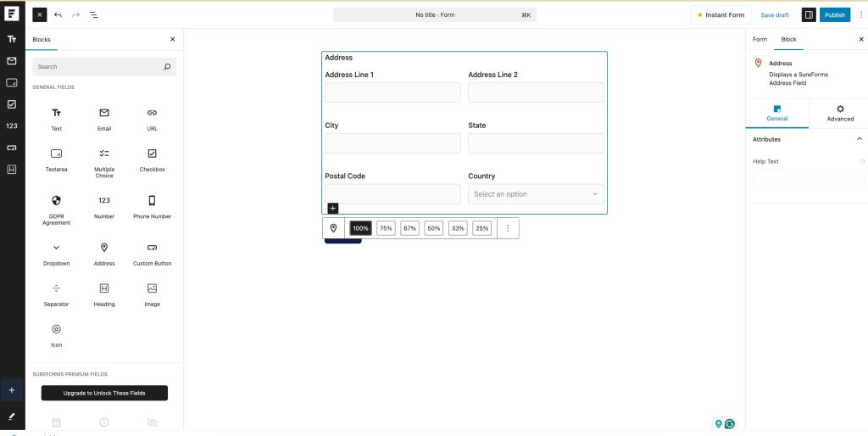This screenshot has width=868, height=436.
Task: Add the Email block to the form
Action: click(x=104, y=118)
